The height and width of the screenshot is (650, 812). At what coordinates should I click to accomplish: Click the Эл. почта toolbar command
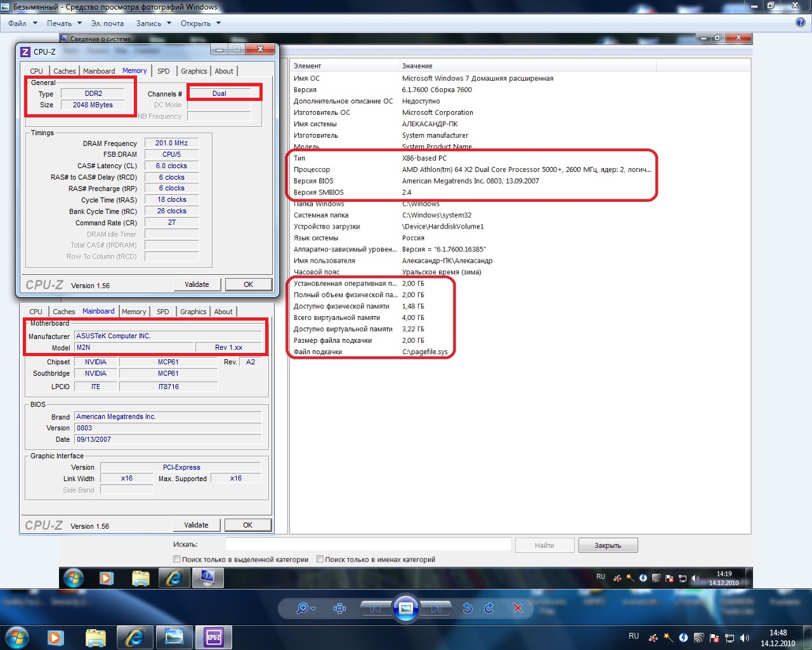point(107,23)
